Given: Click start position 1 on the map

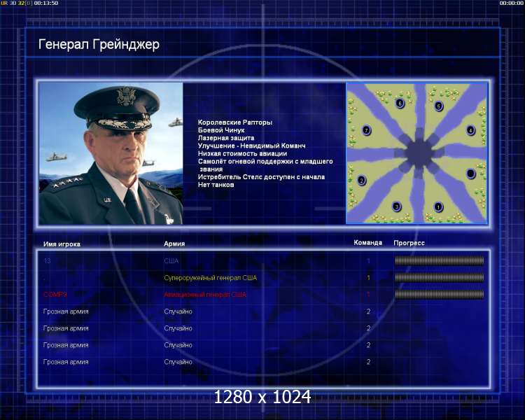Looking at the screenshot, I should 438,206.
